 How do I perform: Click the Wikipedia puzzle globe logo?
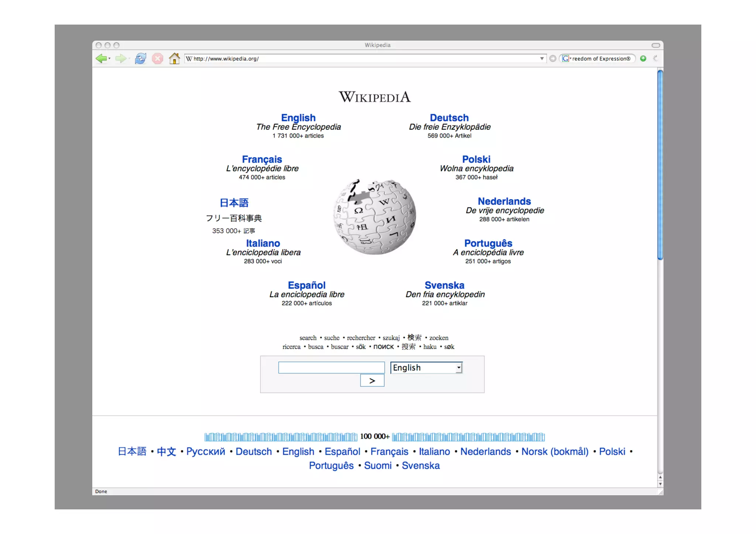(375, 217)
